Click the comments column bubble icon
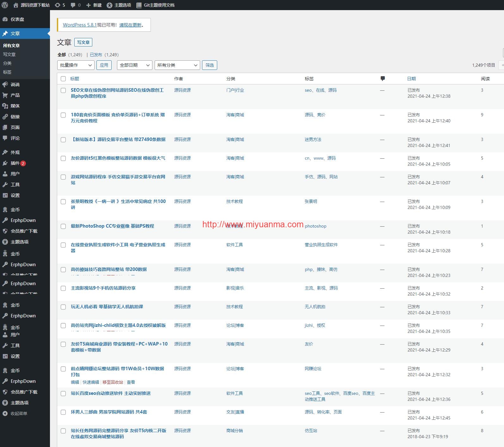Screen dimensions: 504x447 click(x=383, y=78)
